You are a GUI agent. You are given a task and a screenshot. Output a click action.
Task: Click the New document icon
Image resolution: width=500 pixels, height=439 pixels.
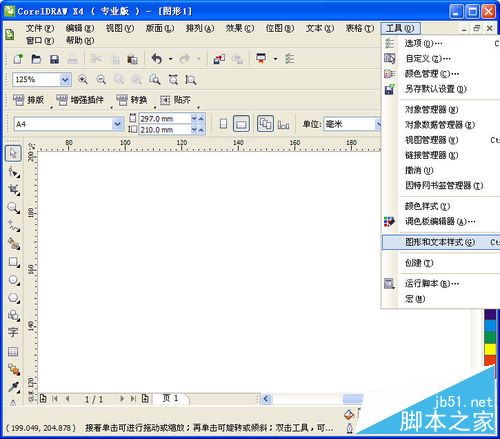pos(18,59)
